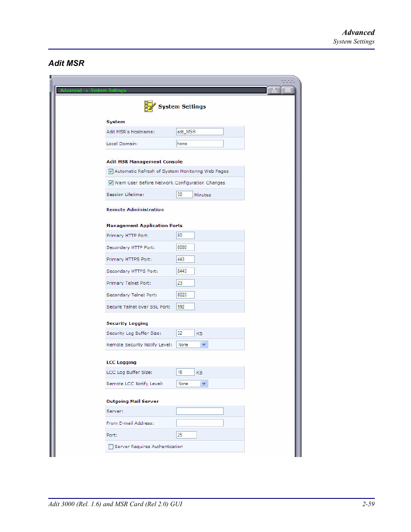This screenshot has height=532, width=411.
Task: Click the Advanced -> System Settings breadcrumb
Action: [93, 90]
